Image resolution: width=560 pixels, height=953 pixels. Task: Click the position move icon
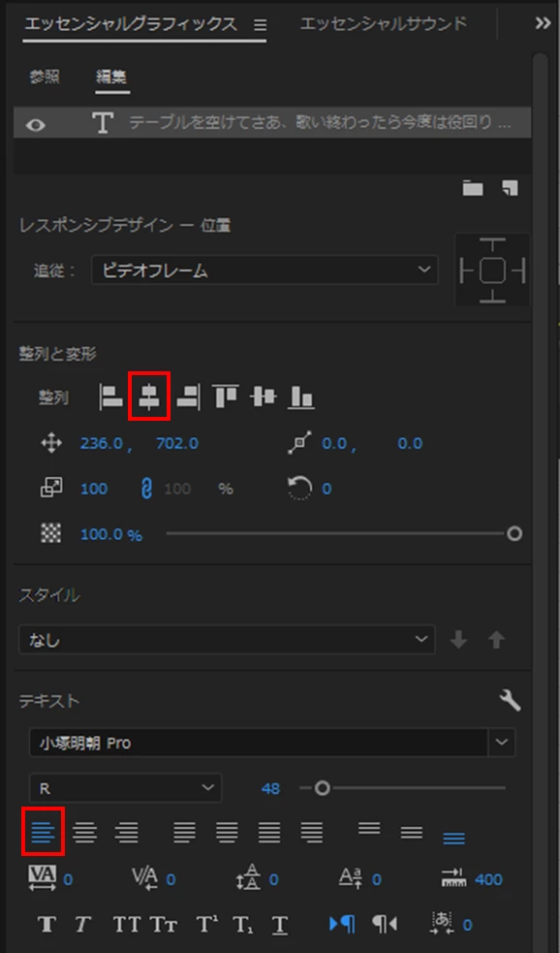pyautogui.click(x=51, y=443)
